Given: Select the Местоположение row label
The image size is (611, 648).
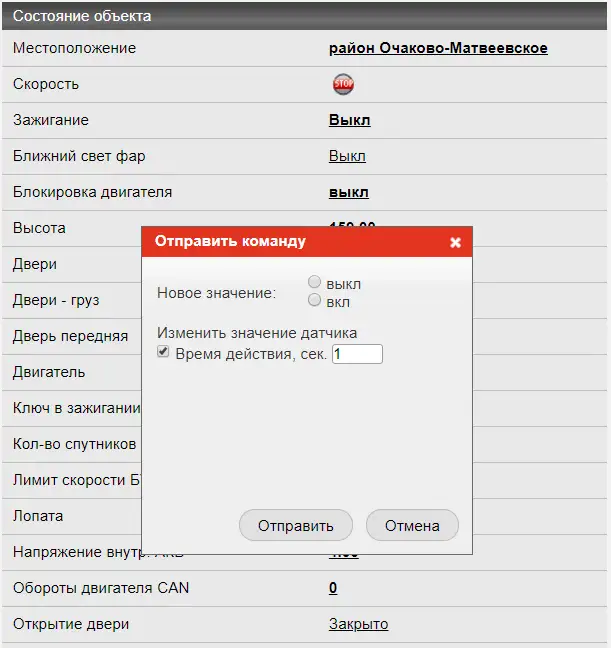Looking at the screenshot, I should coord(74,48).
